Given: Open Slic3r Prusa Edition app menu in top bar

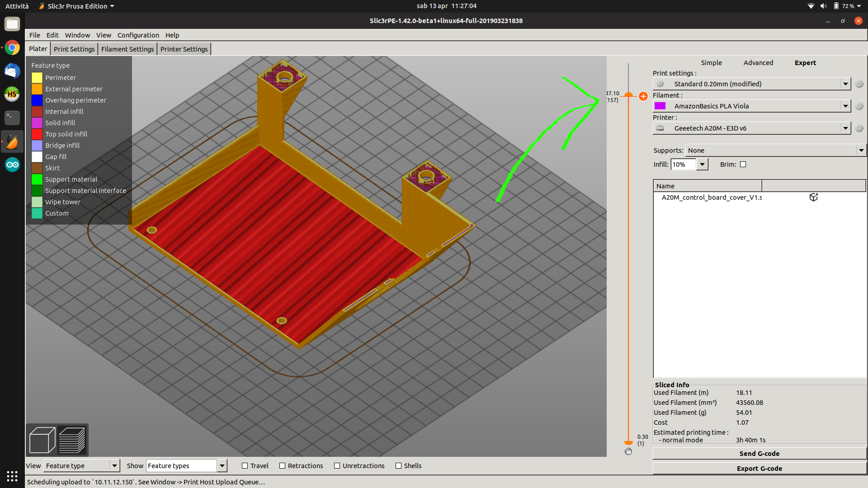Looking at the screenshot, I should 76,6.
